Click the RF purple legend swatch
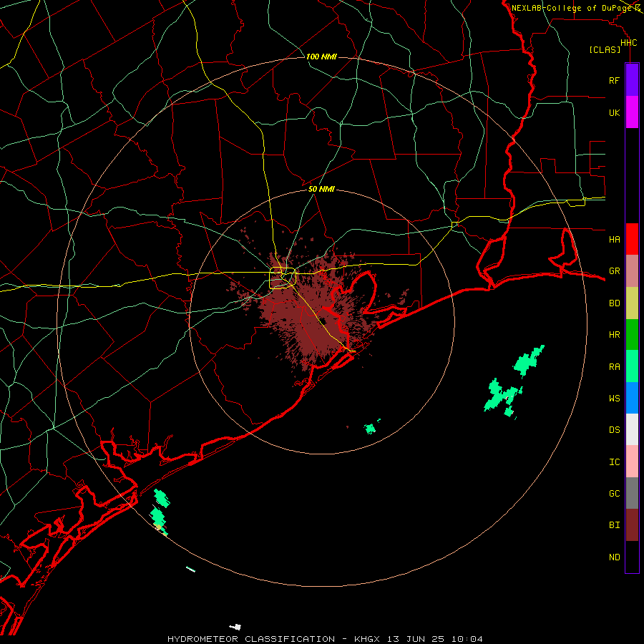Viewport: 644px width, 644px height. 632,80
